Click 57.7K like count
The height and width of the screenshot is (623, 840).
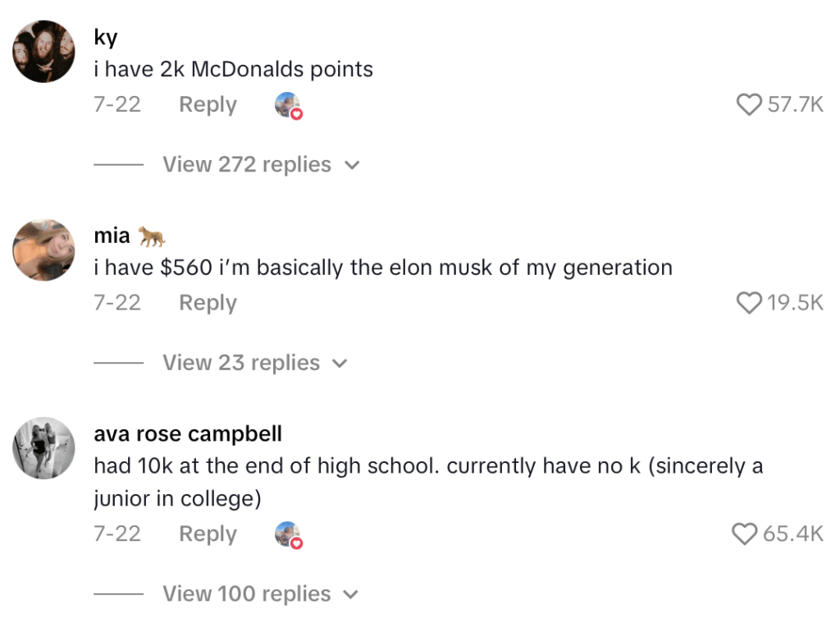(x=795, y=105)
